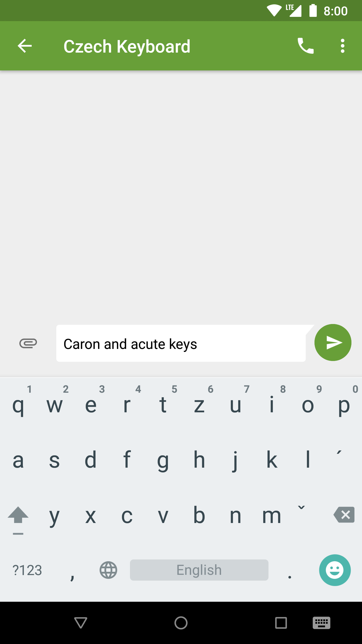Image resolution: width=362 pixels, height=644 pixels.
Task: Open the emoji smiley key
Action: point(335,570)
